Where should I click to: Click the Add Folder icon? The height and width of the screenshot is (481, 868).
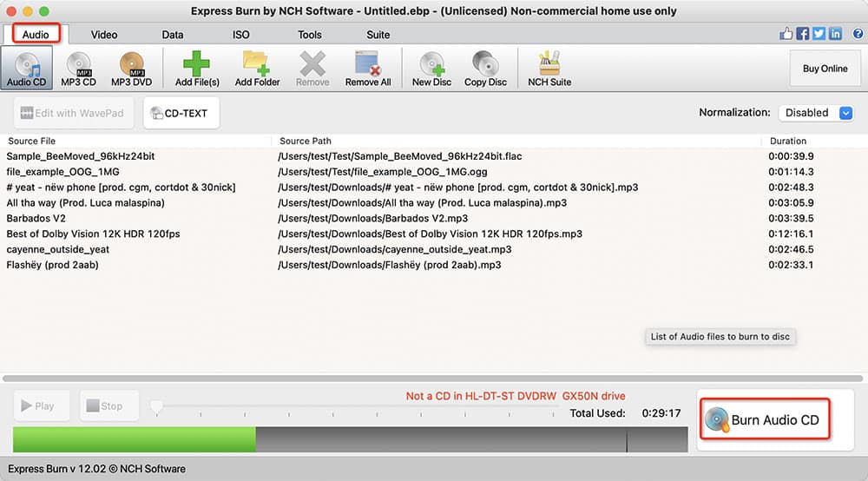click(x=256, y=63)
